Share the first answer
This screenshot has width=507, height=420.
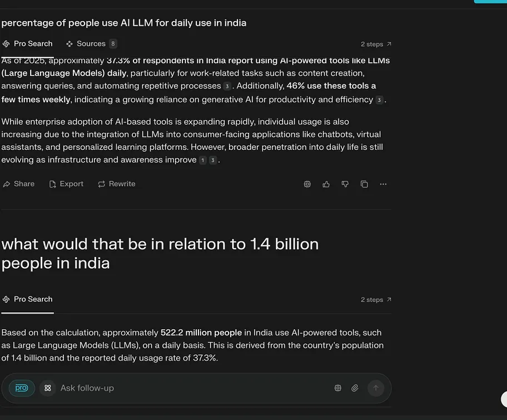coord(18,184)
